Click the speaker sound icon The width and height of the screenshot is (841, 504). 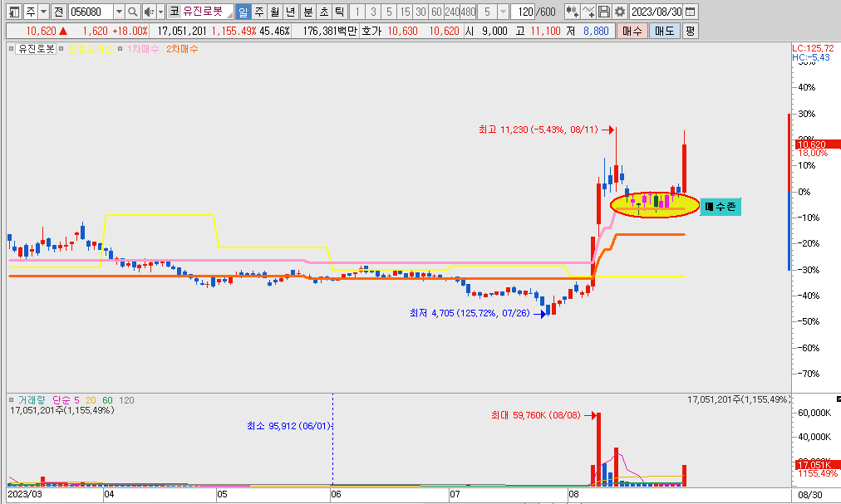pos(148,12)
